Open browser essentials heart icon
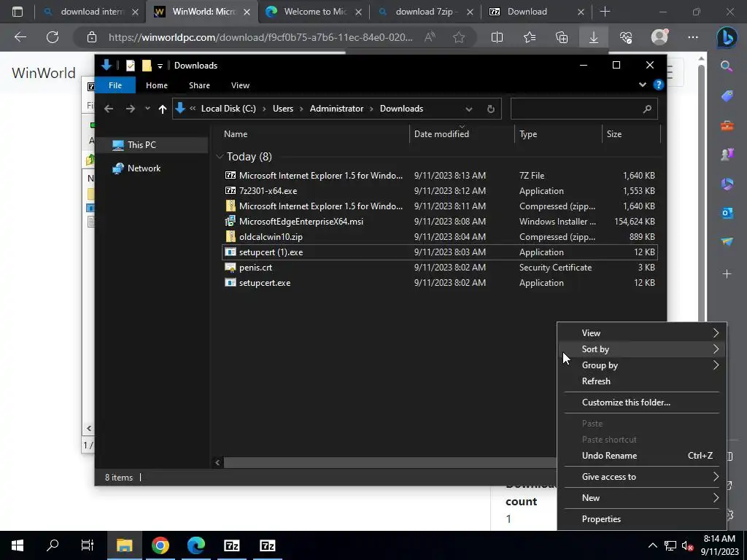 pos(626,37)
